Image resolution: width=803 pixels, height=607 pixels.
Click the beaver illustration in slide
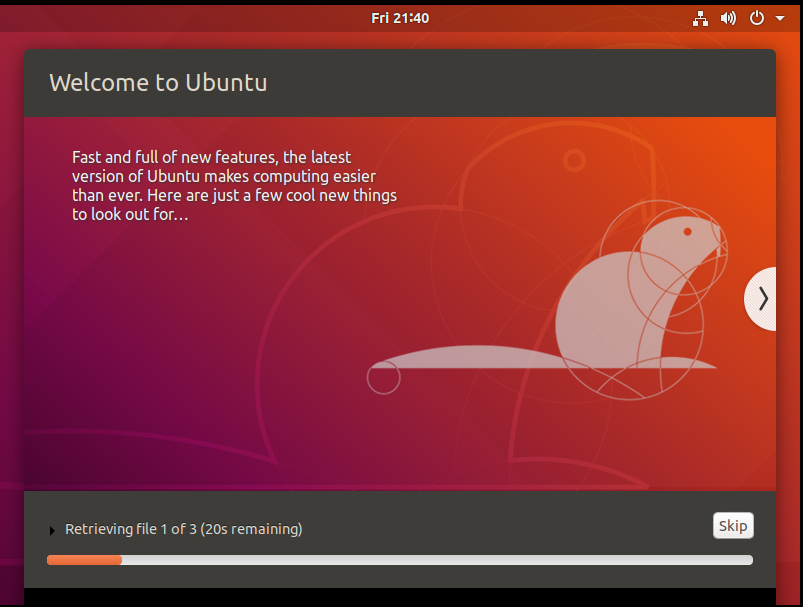(x=546, y=302)
